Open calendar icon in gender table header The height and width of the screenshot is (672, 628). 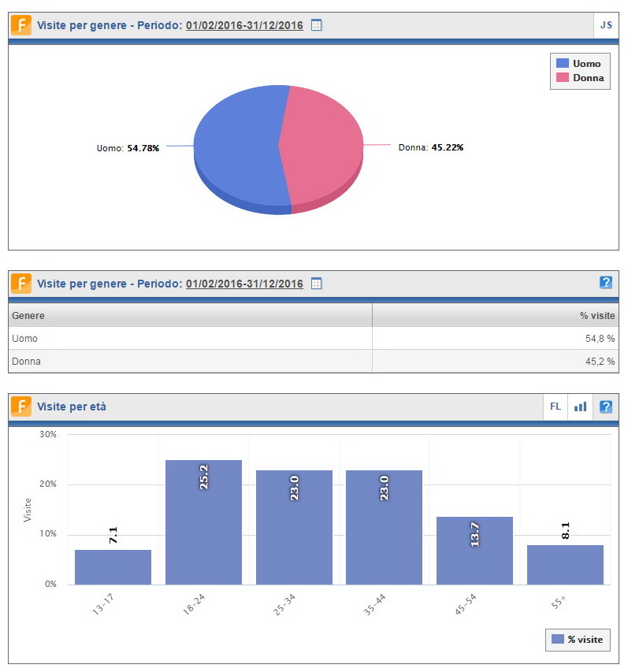[x=316, y=284]
